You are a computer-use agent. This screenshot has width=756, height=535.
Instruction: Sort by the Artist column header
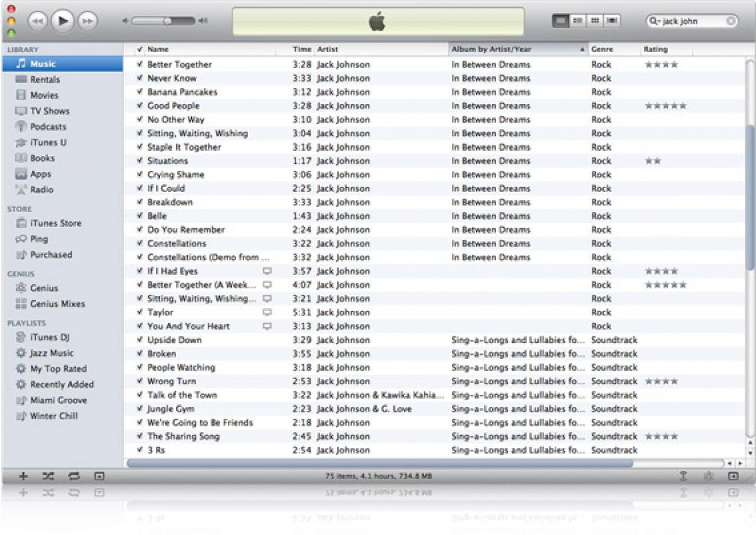(382, 50)
